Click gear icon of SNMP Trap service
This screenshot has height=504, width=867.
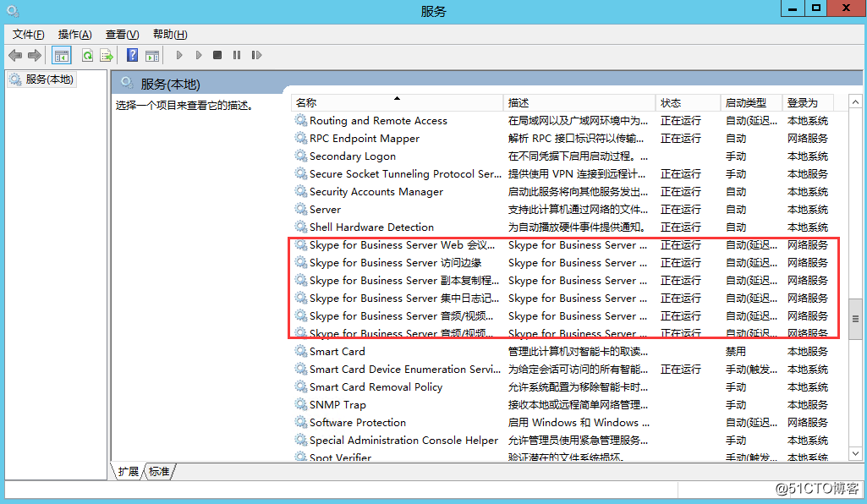(x=301, y=404)
